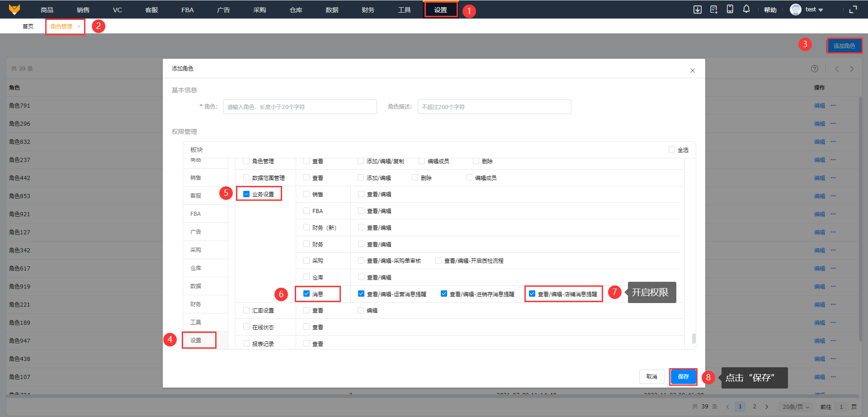Open more actions for 角色921
868x417 pixels.
[x=833, y=214]
